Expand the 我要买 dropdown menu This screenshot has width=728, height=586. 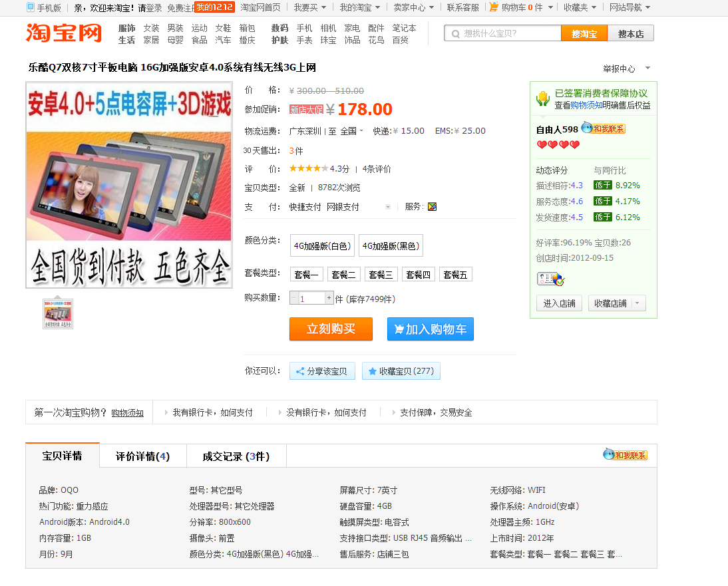(x=309, y=7)
